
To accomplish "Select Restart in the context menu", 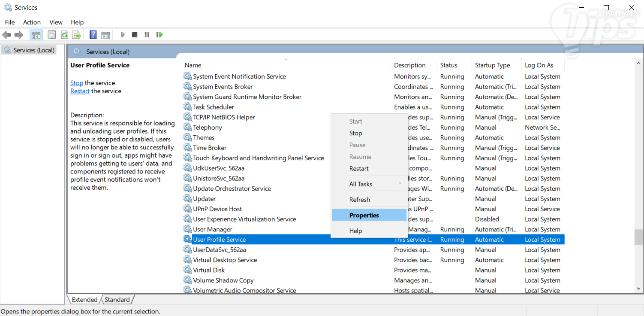I will pyautogui.click(x=359, y=169).
